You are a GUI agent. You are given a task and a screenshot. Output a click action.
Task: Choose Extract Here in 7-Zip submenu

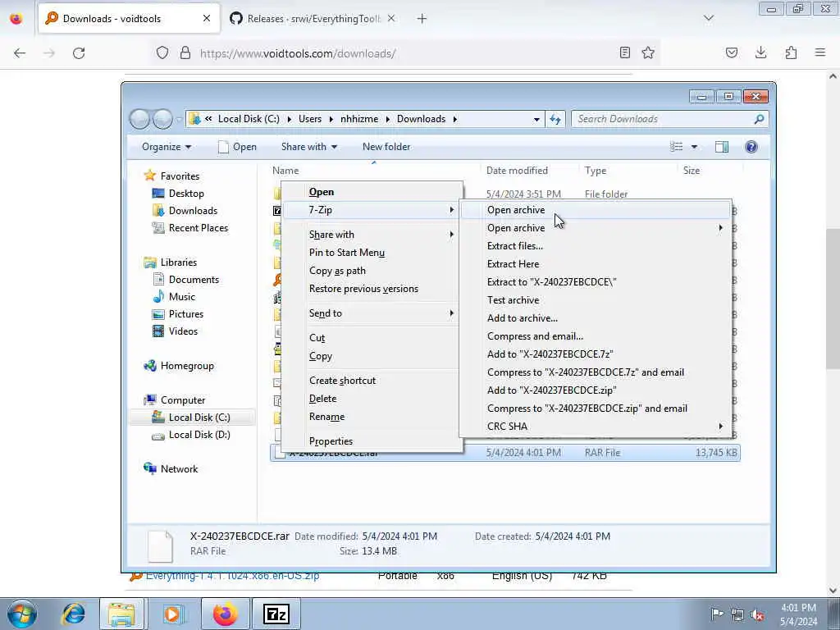pyautogui.click(x=596, y=263)
